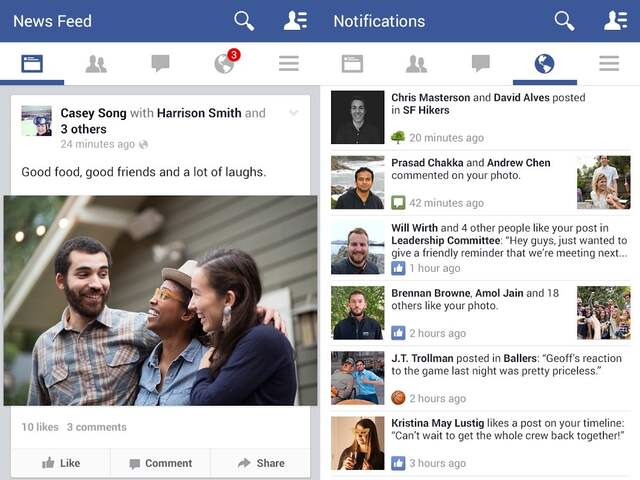Tap Kristina May Lustig's avatar thumbnail
The image size is (640, 480).
pos(358,443)
